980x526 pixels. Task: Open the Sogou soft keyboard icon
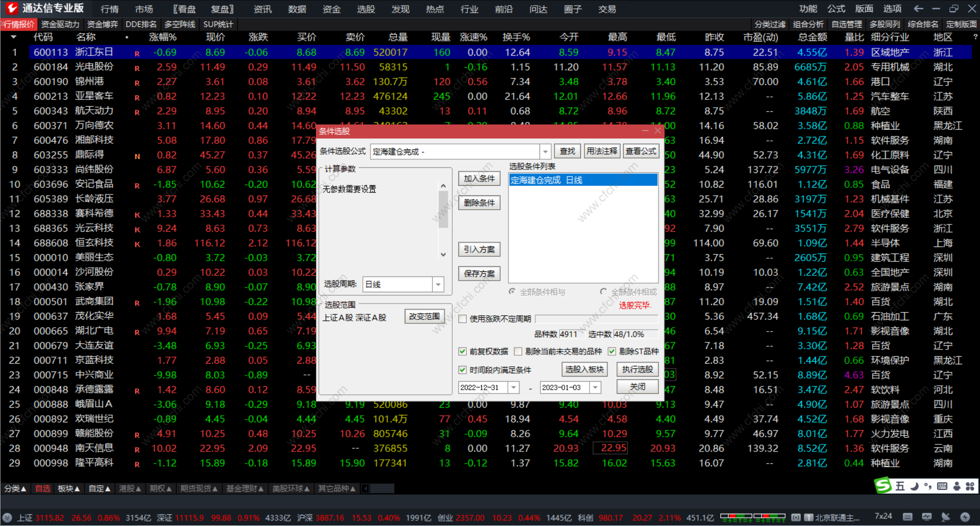tap(942, 486)
